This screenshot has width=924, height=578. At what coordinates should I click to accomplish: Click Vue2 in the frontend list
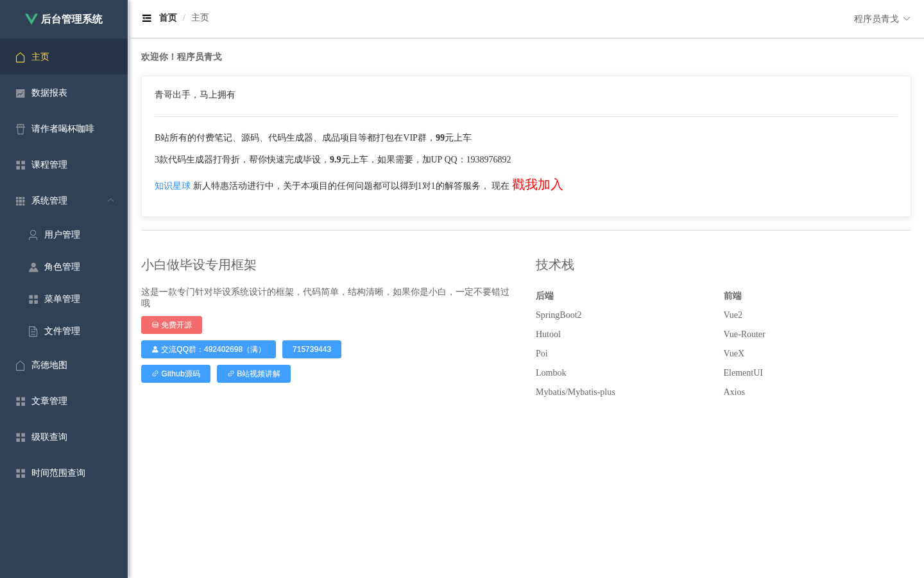pyautogui.click(x=733, y=315)
